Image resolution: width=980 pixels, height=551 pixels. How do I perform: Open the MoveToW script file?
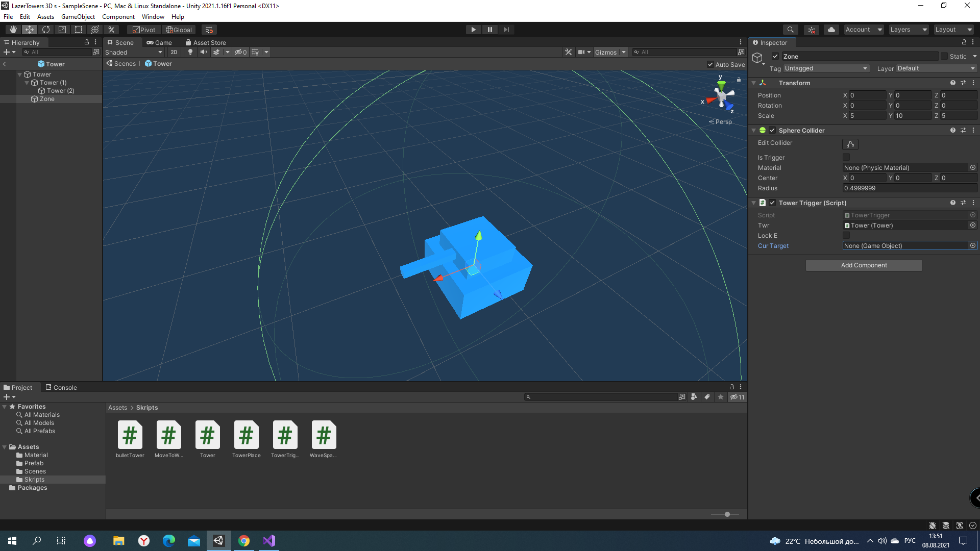(169, 439)
